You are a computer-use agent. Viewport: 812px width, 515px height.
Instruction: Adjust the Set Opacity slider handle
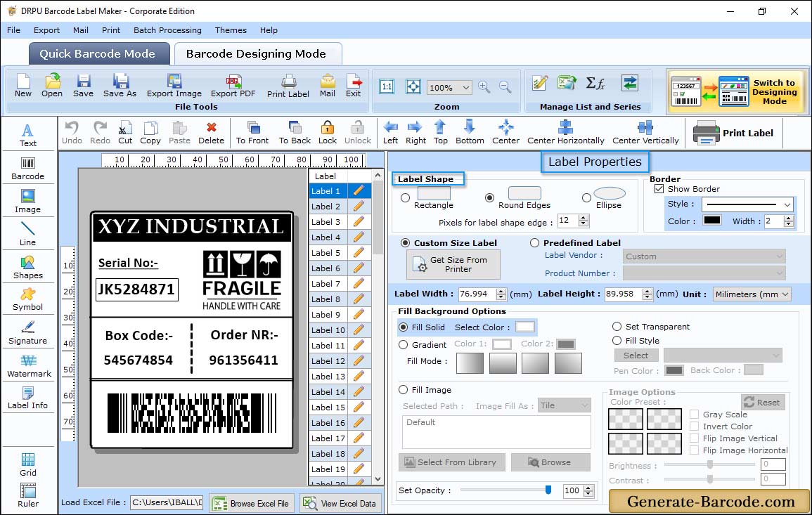(548, 490)
